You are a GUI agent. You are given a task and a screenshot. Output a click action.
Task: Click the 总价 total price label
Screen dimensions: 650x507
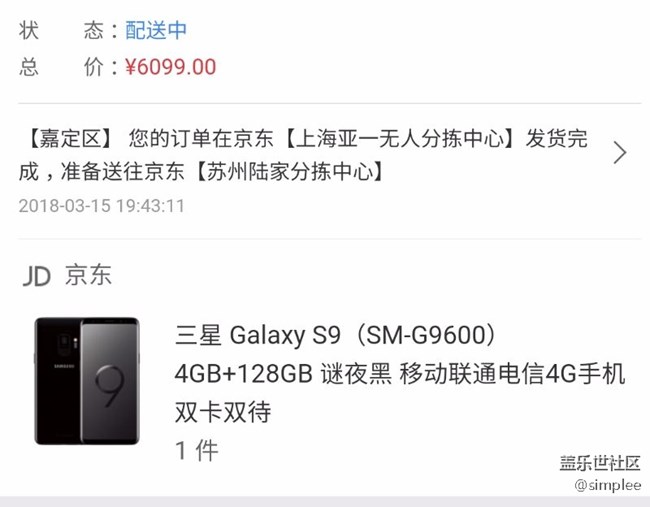click(x=61, y=67)
